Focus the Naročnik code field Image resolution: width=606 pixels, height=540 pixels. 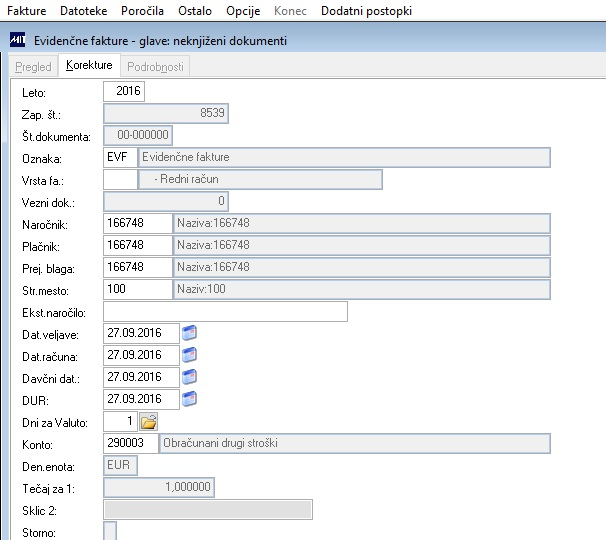tap(138, 223)
